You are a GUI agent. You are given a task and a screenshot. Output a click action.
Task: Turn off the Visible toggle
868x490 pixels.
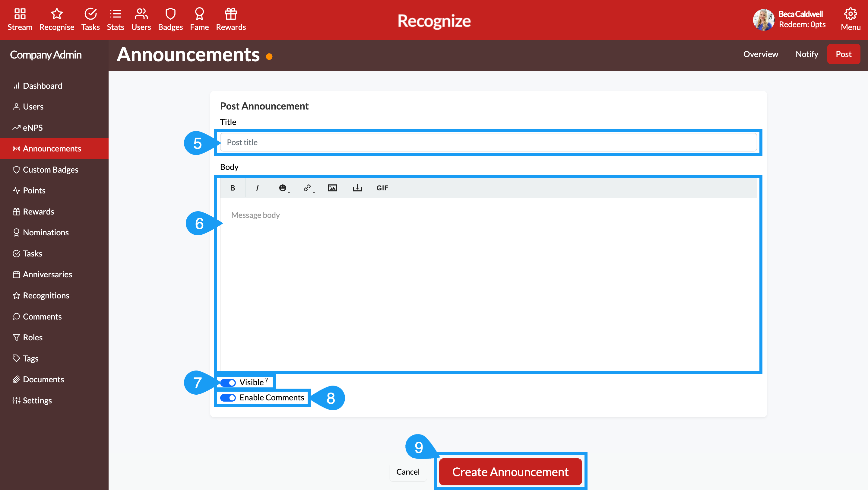click(x=228, y=382)
